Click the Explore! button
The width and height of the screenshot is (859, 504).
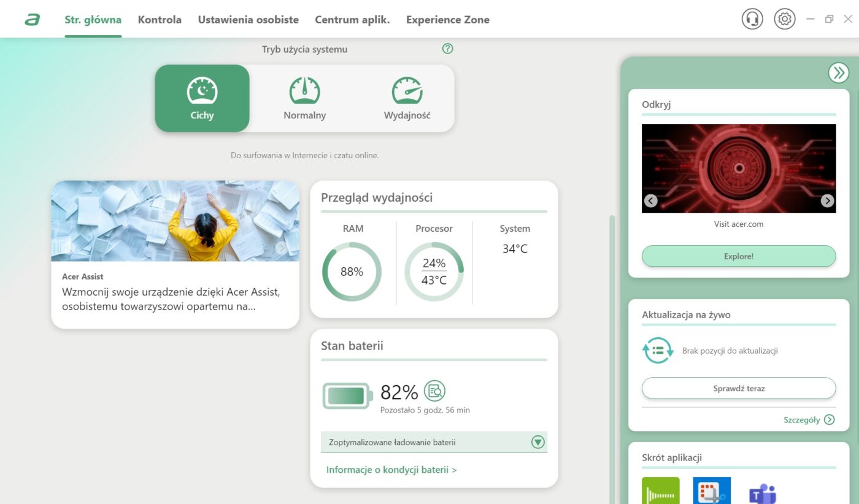(739, 256)
